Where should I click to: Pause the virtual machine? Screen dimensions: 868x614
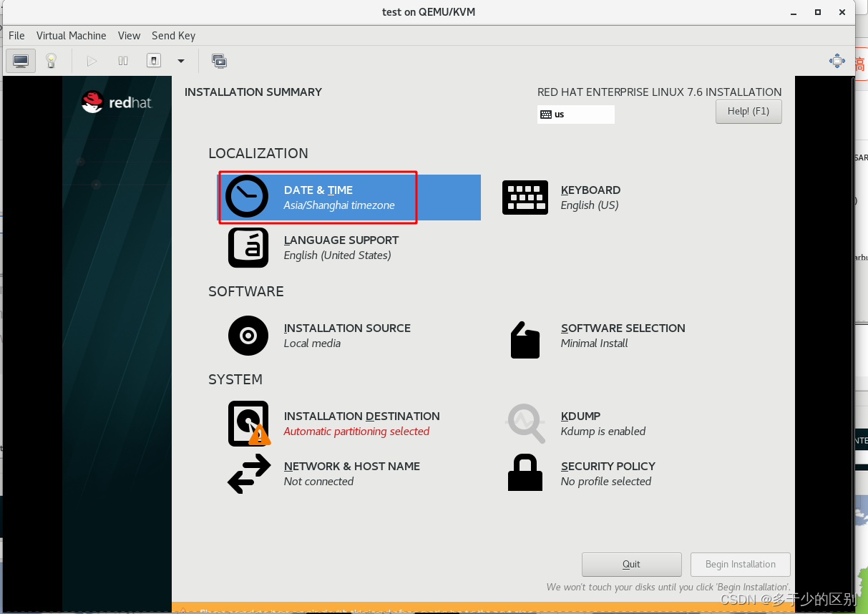point(123,61)
